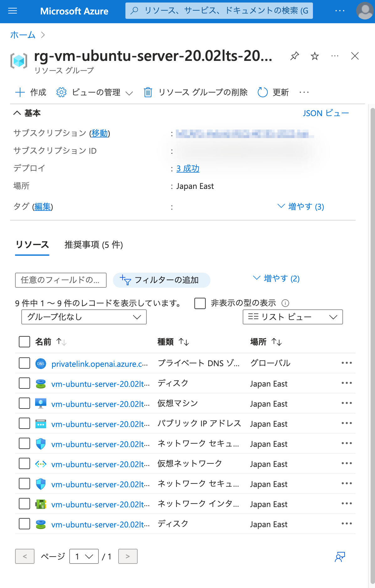This screenshot has height=588, width=375.
Task: Open ネットワーク インタ... row ellipsis
Action: (x=347, y=504)
